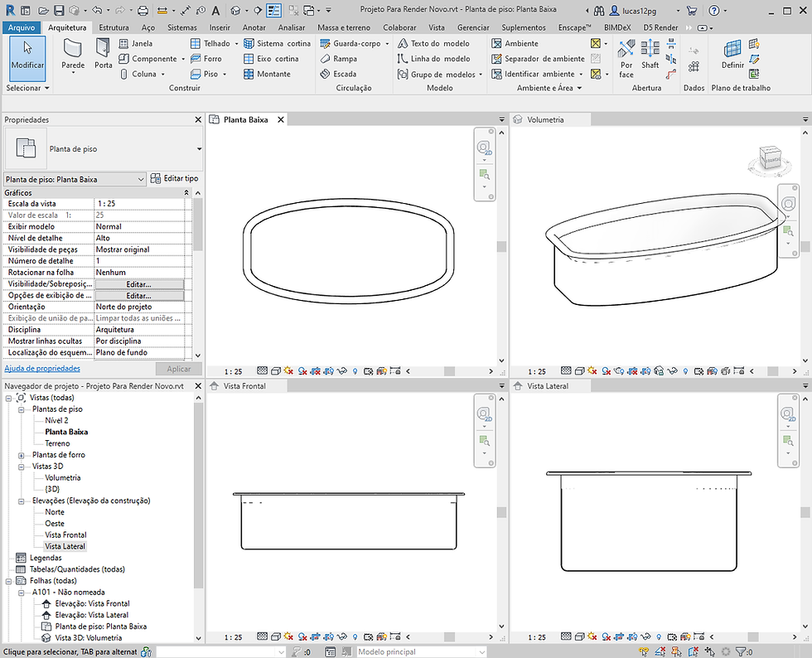This screenshot has width=812, height=658.
Task: Click the Definir work plane tool
Action: click(732, 55)
